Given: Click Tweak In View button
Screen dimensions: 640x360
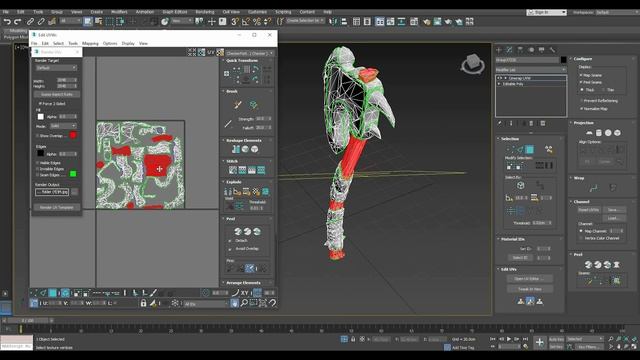Looking at the screenshot, I should coord(530,289).
